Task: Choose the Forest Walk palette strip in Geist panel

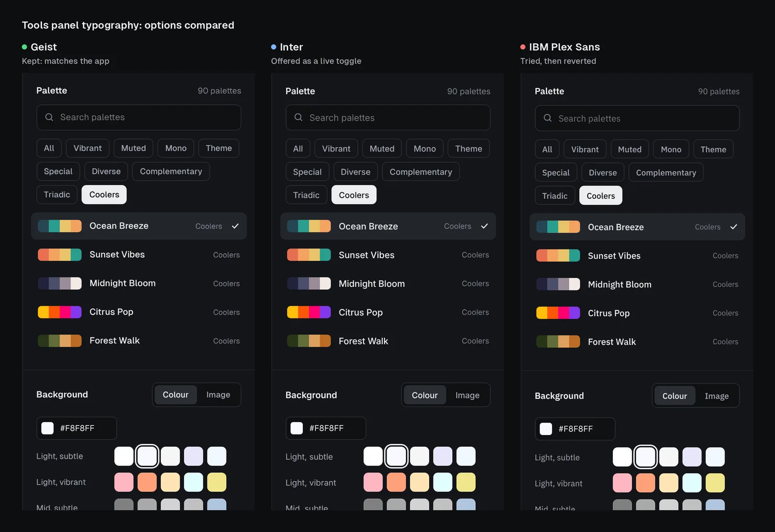Action: point(60,341)
